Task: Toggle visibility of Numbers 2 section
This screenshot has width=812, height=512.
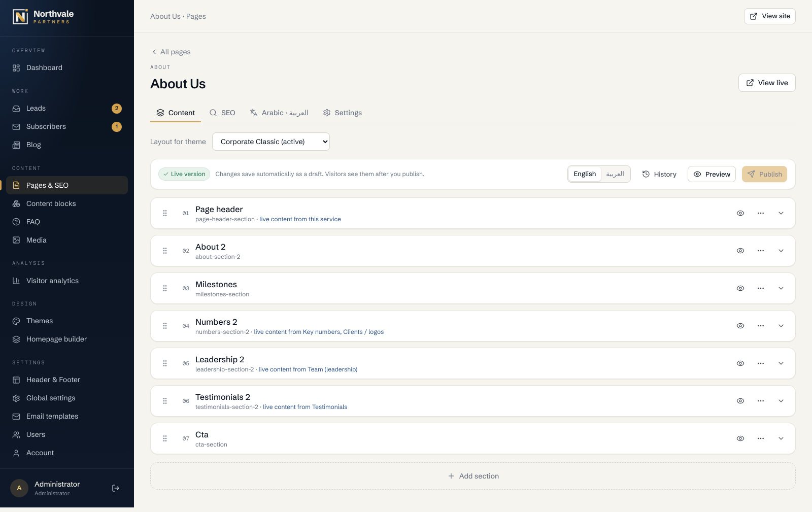Action: tap(740, 326)
